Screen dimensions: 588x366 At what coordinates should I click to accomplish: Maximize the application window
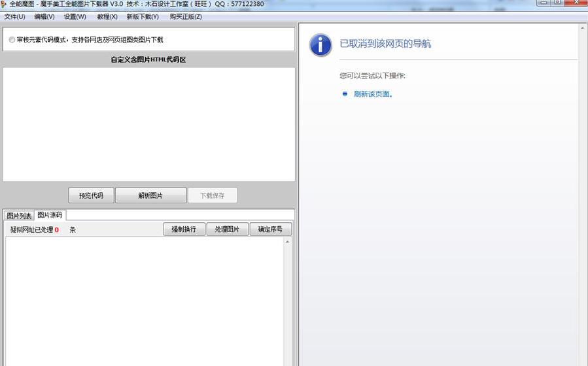click(x=558, y=2)
